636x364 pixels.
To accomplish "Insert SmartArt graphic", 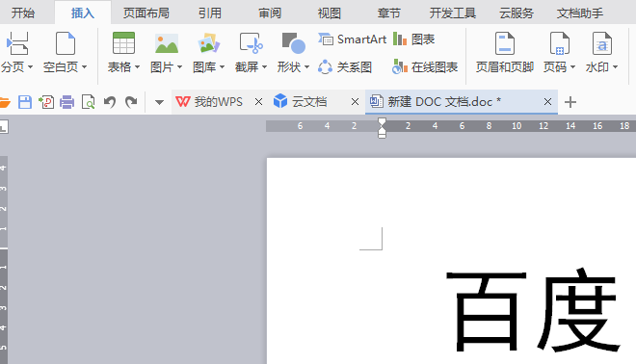I will (x=352, y=39).
